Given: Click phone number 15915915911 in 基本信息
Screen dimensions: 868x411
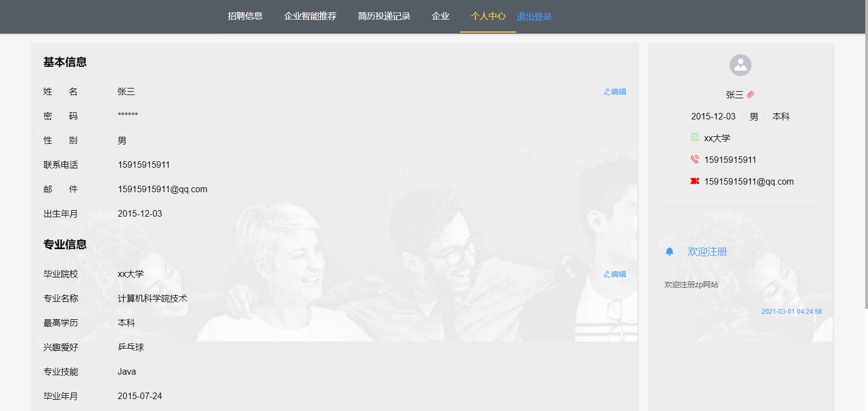Looking at the screenshot, I should coord(144,165).
